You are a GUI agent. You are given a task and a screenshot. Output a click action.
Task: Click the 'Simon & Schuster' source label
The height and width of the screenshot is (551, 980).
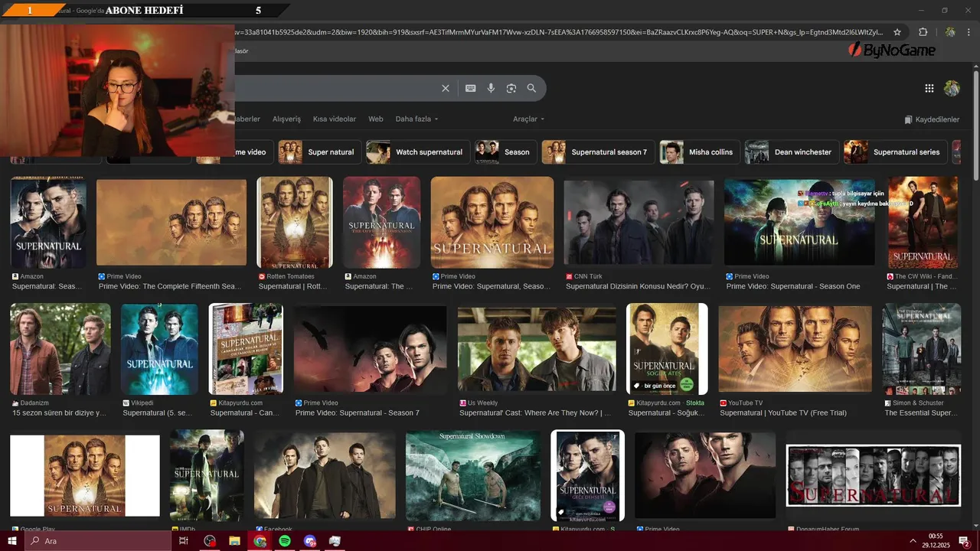coord(918,403)
